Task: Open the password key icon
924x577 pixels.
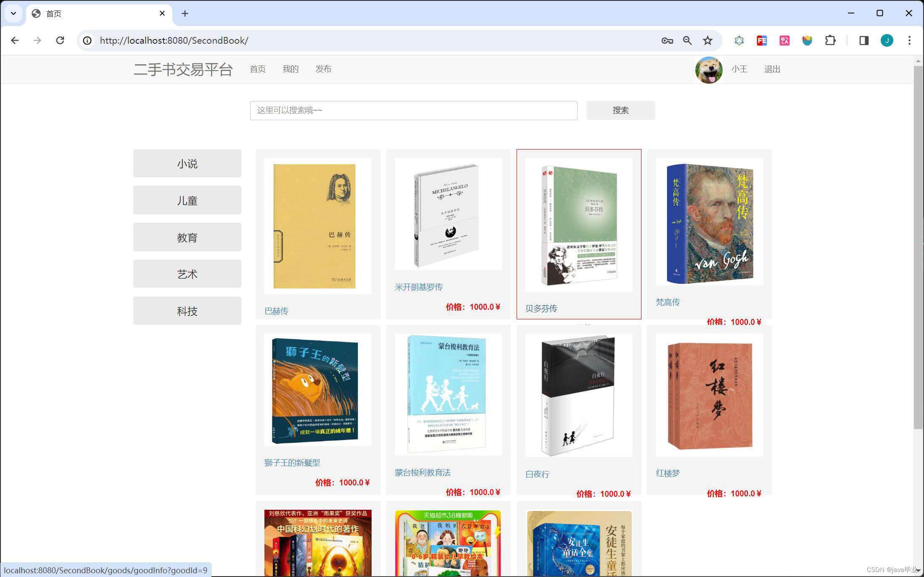Action: pyautogui.click(x=667, y=40)
